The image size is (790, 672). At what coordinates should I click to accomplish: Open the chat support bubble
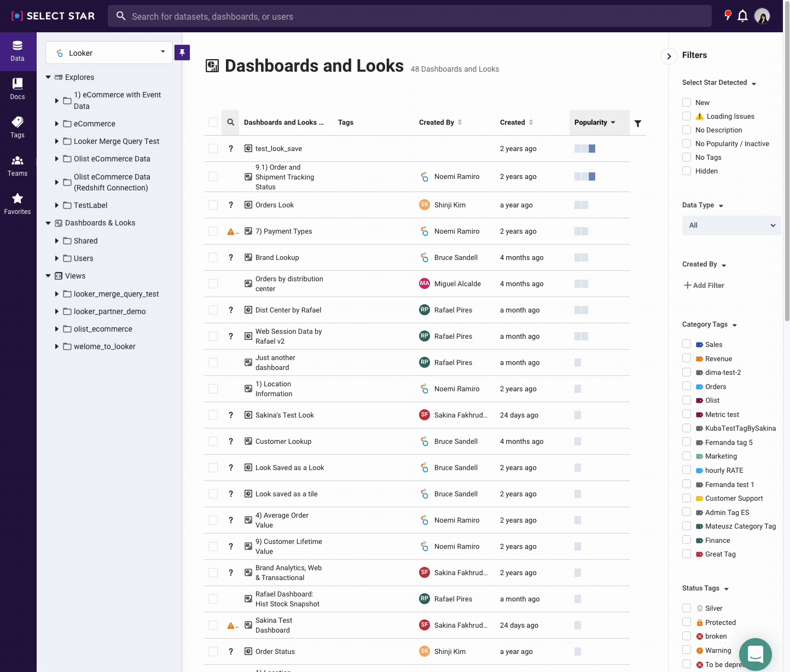755,654
